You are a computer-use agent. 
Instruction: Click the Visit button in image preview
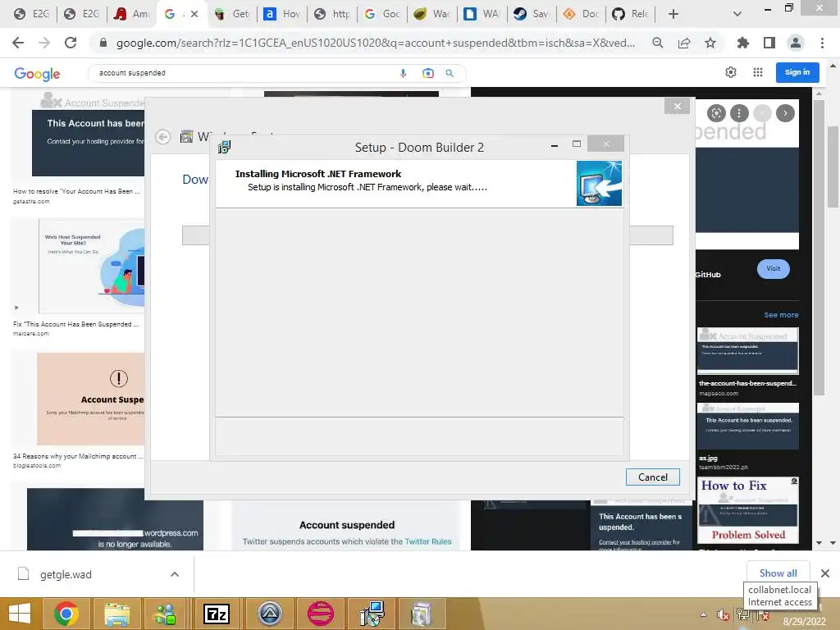point(773,268)
